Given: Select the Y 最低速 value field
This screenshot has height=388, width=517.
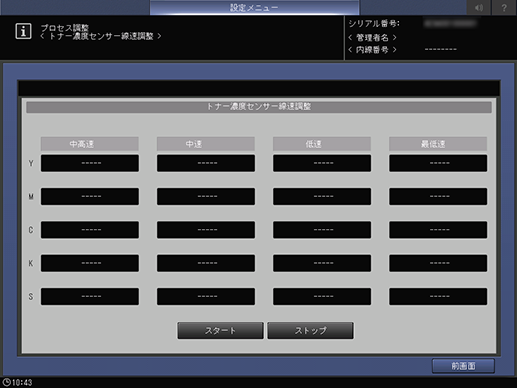Looking at the screenshot, I should click(x=438, y=163).
